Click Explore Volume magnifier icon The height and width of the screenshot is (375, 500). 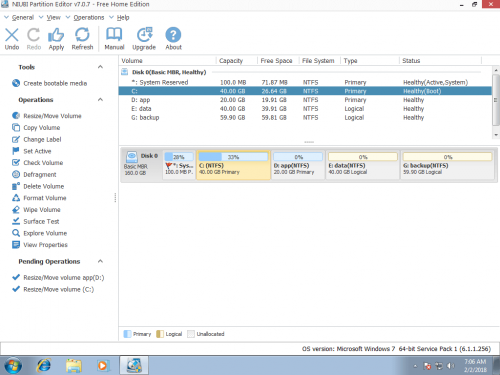(16, 233)
